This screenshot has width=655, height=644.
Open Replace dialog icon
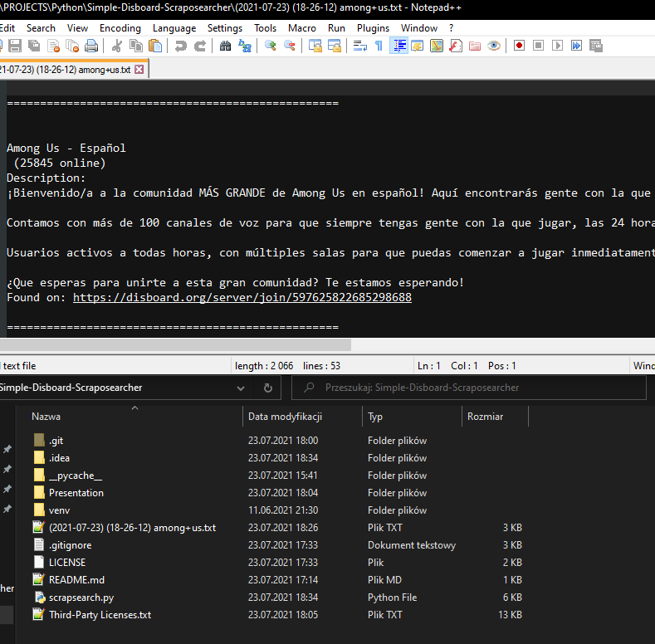(245, 46)
